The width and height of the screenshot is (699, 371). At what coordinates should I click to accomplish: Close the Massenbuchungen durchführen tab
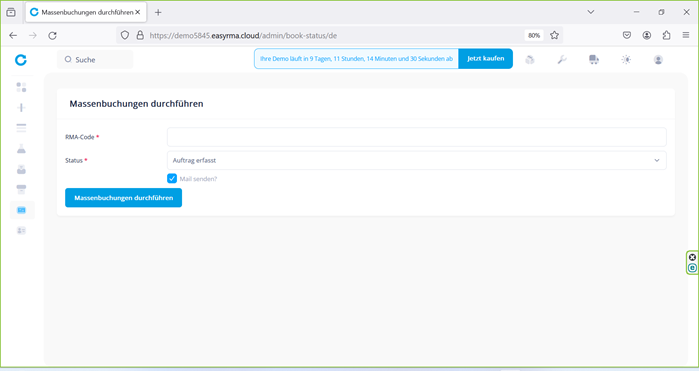[138, 12]
